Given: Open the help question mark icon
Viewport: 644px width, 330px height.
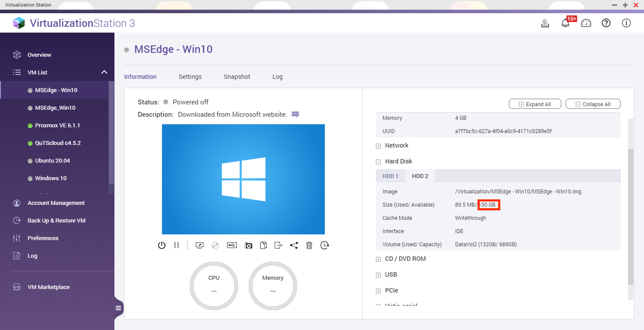Looking at the screenshot, I should [606, 23].
